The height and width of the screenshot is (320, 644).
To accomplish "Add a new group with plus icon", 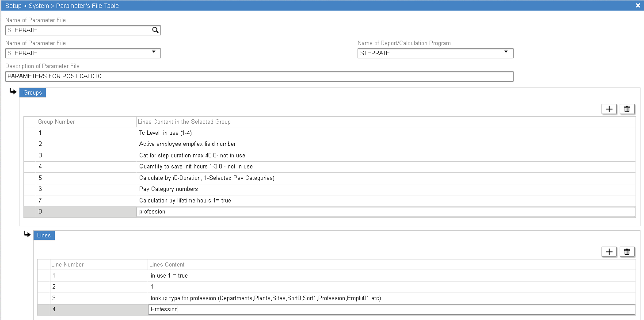I will (x=610, y=109).
